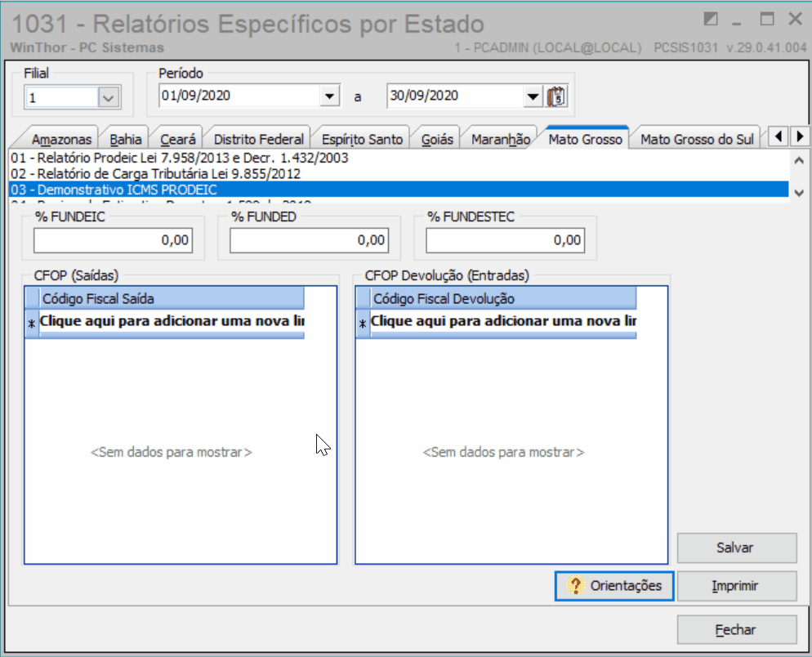This screenshot has width=812, height=657.
Task: Maximize the 1031 window
Action: click(x=767, y=20)
